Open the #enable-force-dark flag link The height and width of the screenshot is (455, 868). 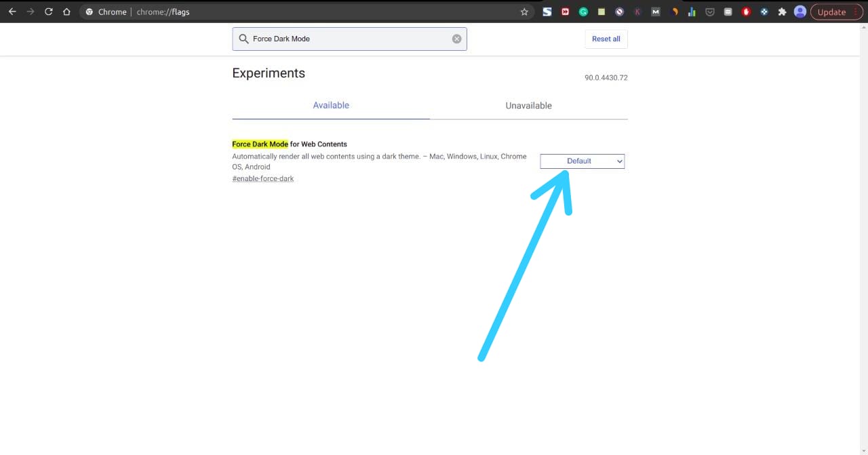coord(263,178)
